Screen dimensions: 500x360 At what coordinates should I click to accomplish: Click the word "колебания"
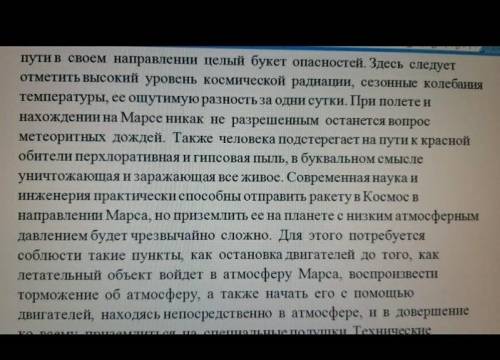click(453, 84)
